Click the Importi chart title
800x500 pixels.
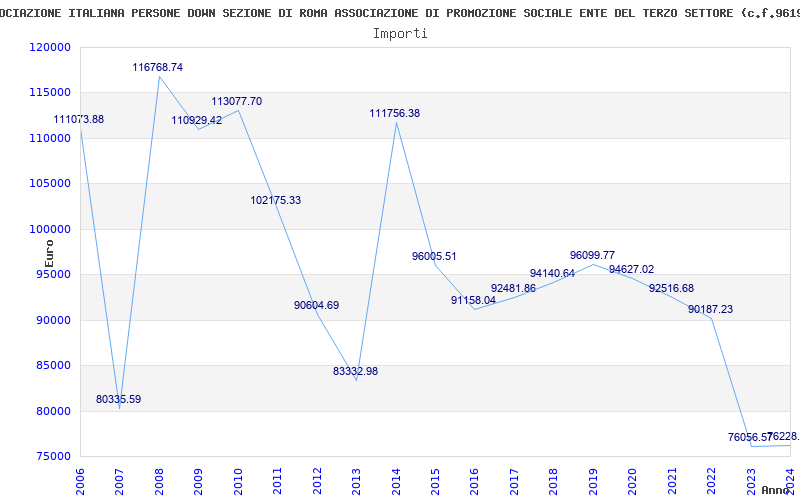pos(400,34)
